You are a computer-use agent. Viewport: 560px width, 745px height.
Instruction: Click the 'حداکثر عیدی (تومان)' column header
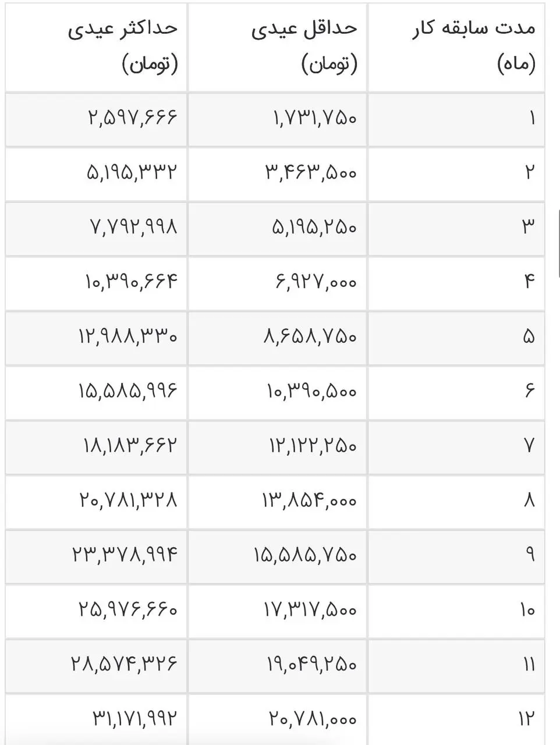[123, 46]
